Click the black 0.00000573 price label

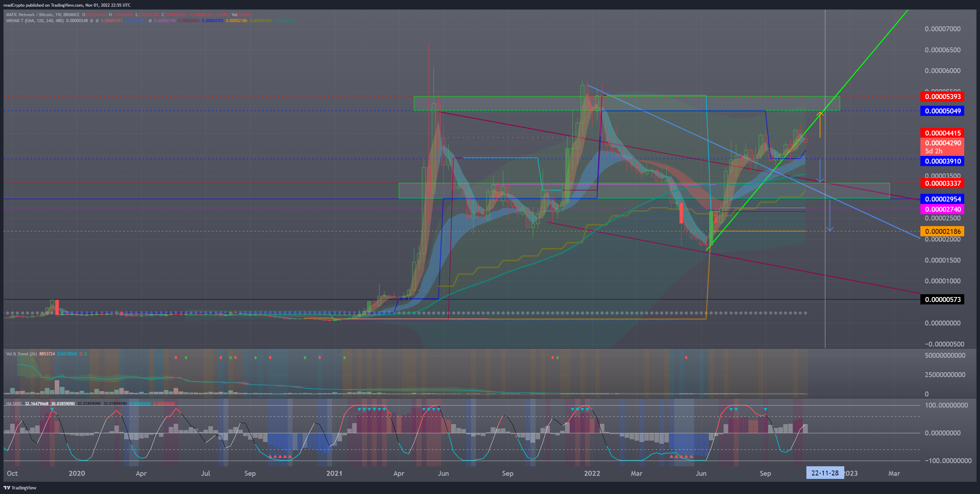(942, 299)
